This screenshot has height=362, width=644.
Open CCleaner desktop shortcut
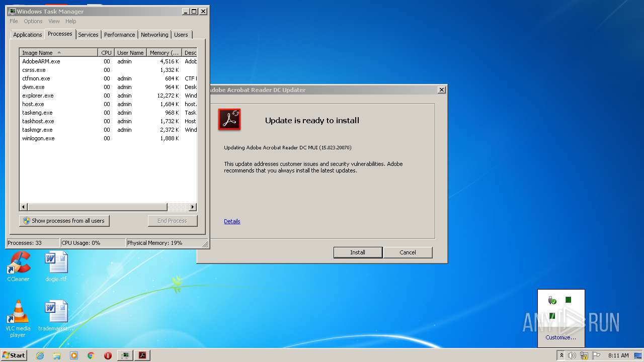tap(18, 267)
